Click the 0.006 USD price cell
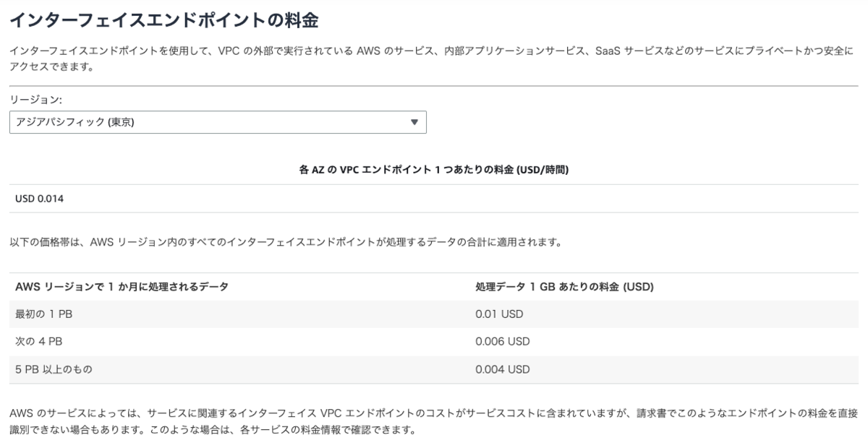 point(503,342)
